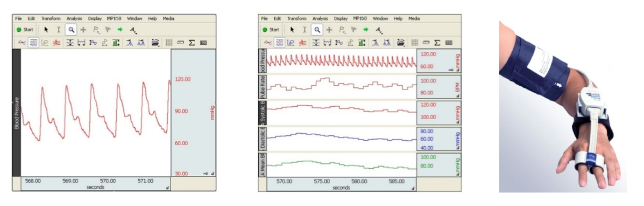Viewport: 644px width, 206px height.
Task: Click Start in the five-channel window
Action: [271, 30]
